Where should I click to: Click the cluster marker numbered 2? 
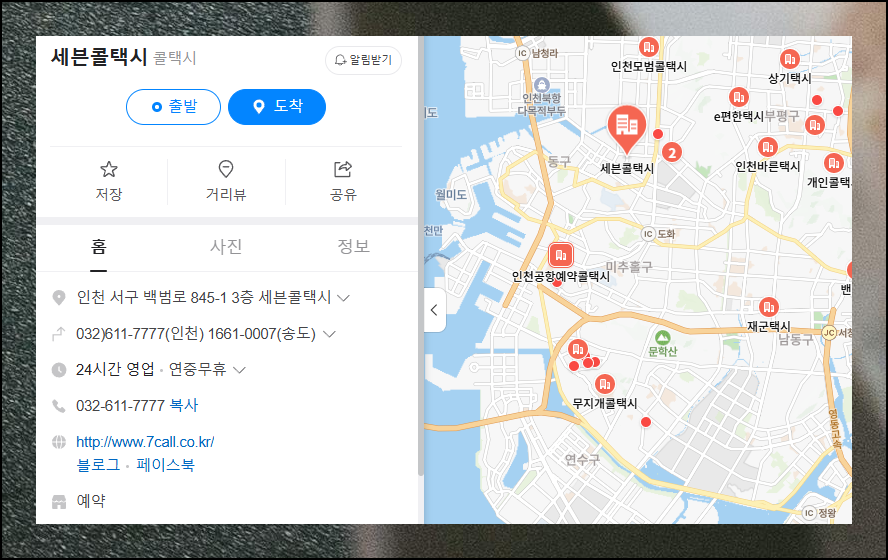(672, 152)
